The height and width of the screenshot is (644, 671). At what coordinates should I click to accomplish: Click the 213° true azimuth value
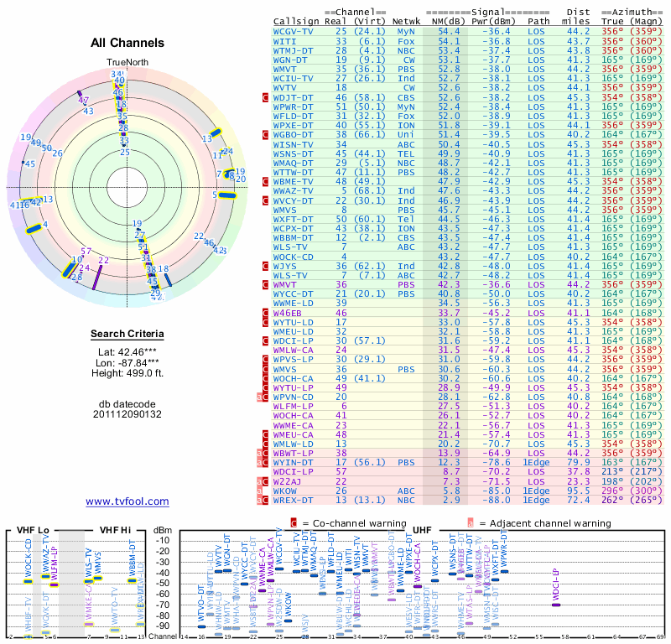tap(612, 472)
